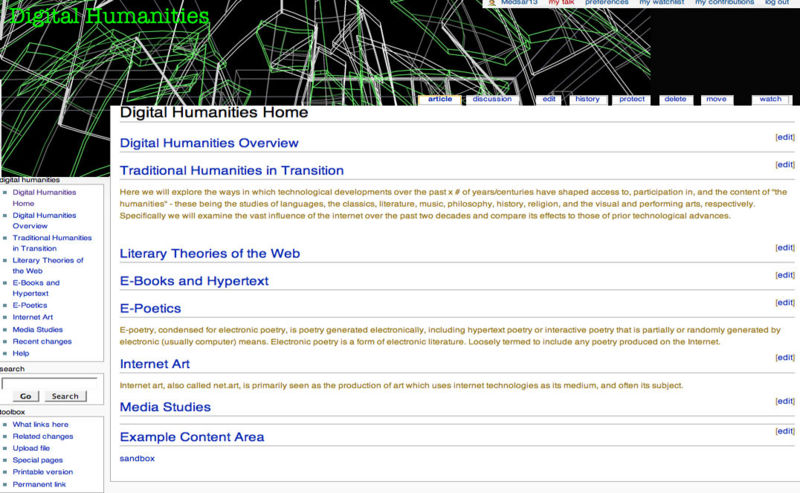Open E-Books and Hypertext in the sidebar
The image size is (800, 493).
pos(36,288)
